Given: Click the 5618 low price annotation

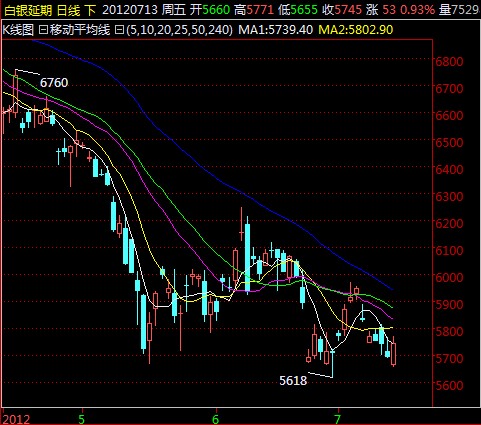Looking at the screenshot, I should pyautogui.click(x=293, y=380).
